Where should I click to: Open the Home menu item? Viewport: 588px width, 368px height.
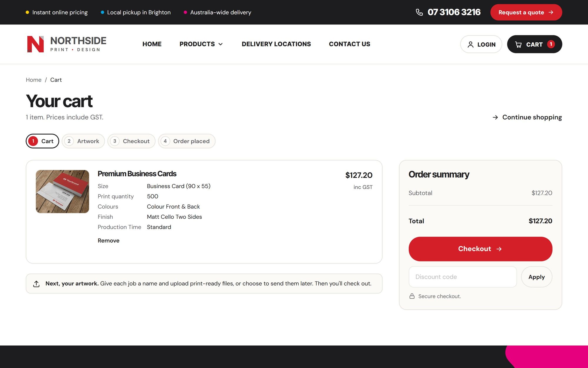pyautogui.click(x=152, y=44)
